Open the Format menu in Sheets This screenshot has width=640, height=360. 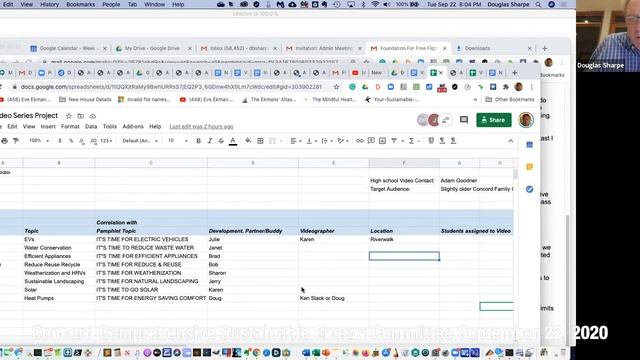70,127
